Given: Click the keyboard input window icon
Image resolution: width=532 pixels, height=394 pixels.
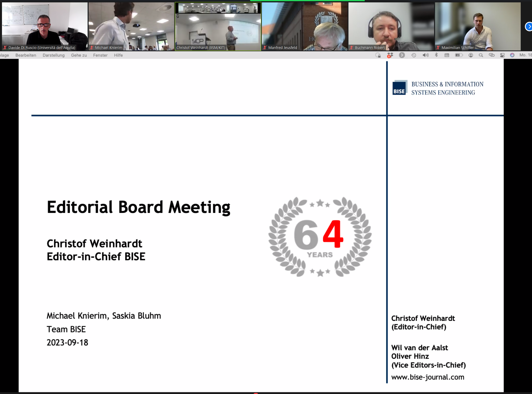Looking at the screenshot, I should click(447, 55).
